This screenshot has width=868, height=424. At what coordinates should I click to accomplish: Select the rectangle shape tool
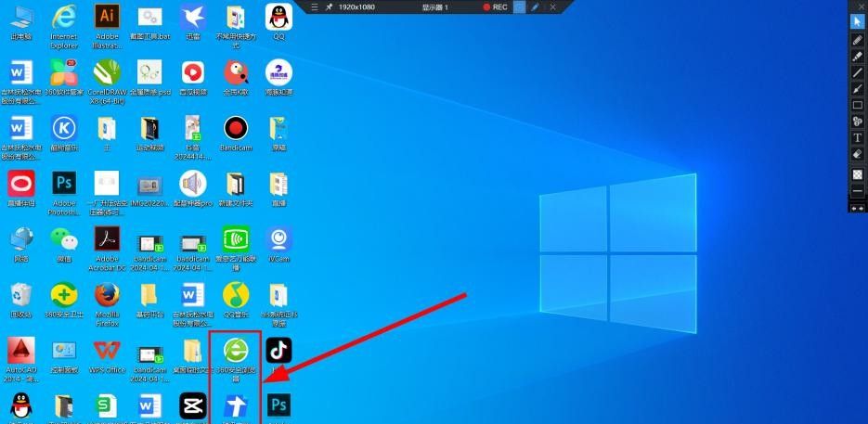858,105
